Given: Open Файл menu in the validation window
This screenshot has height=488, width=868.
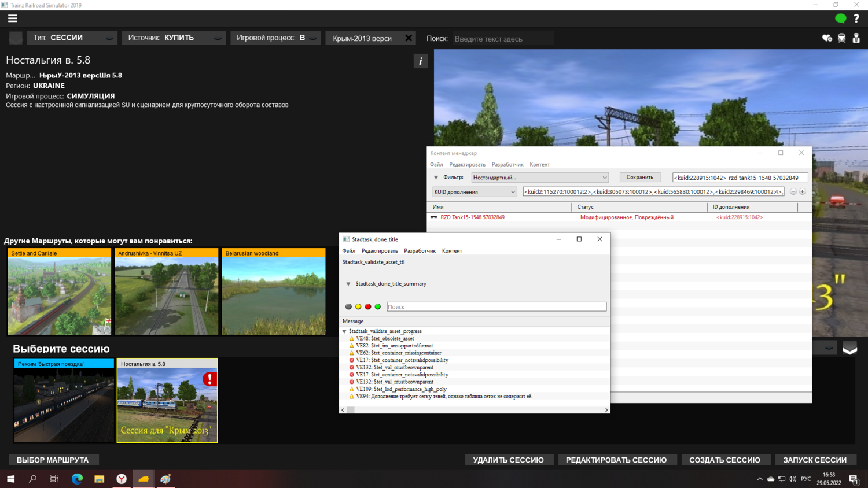Looking at the screenshot, I should 348,251.
